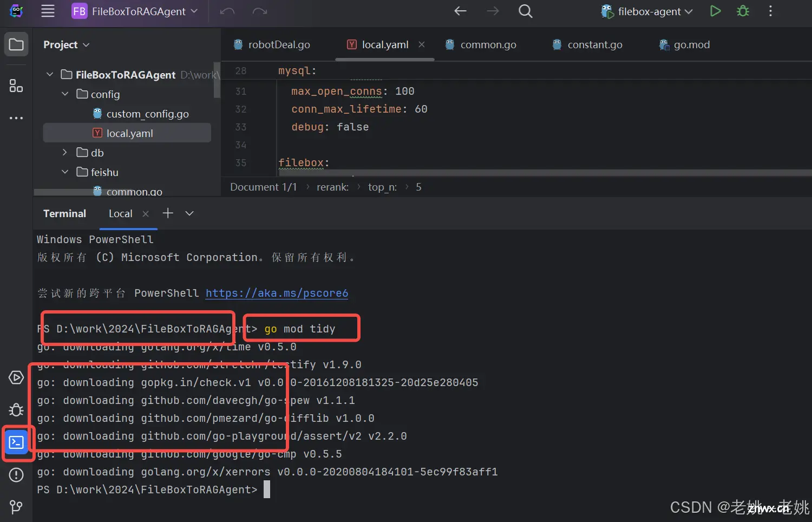This screenshot has height=522, width=812.
Task: Start debugging with the bug icon
Action: tap(743, 11)
